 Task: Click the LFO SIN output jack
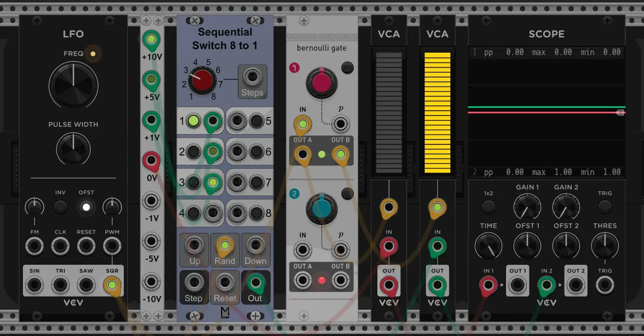click(35, 284)
